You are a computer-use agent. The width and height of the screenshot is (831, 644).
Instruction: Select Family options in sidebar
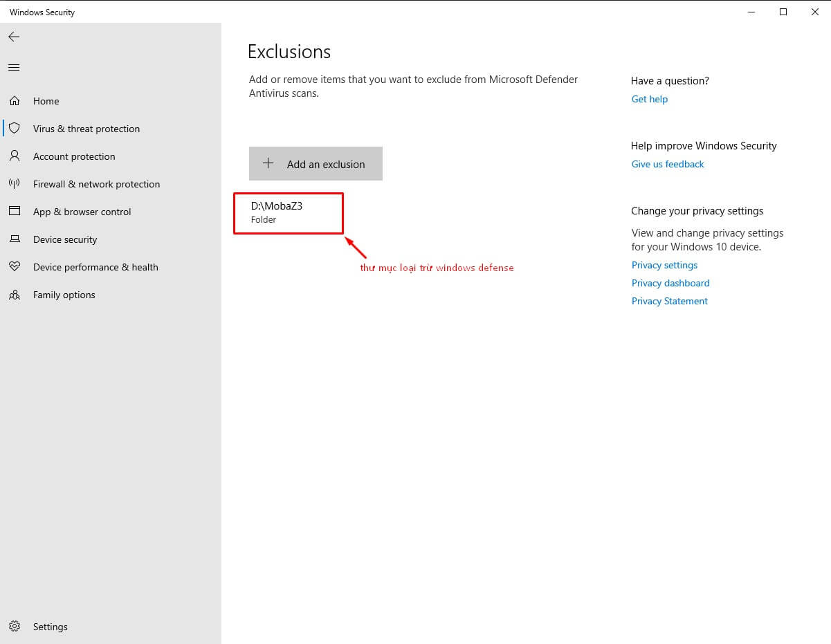point(64,295)
